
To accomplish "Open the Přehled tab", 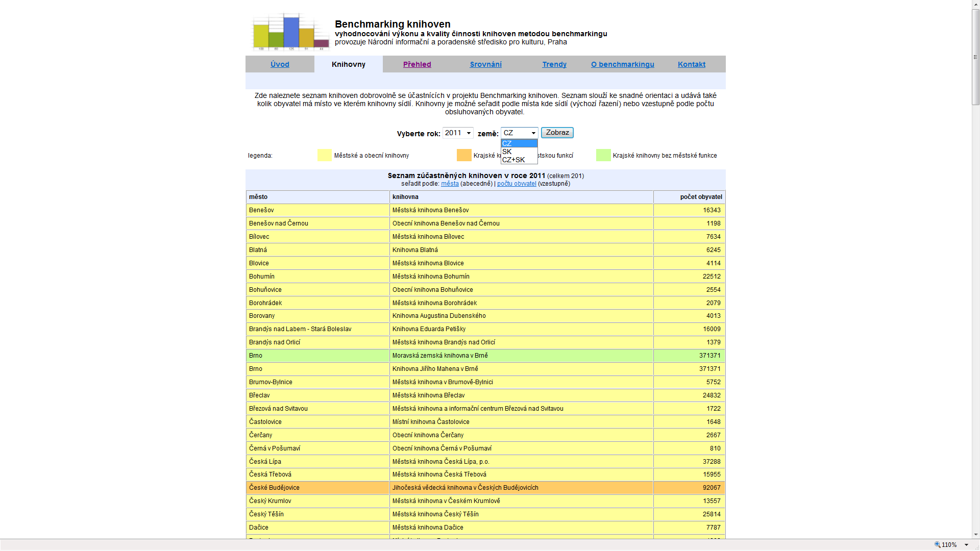I will [417, 64].
